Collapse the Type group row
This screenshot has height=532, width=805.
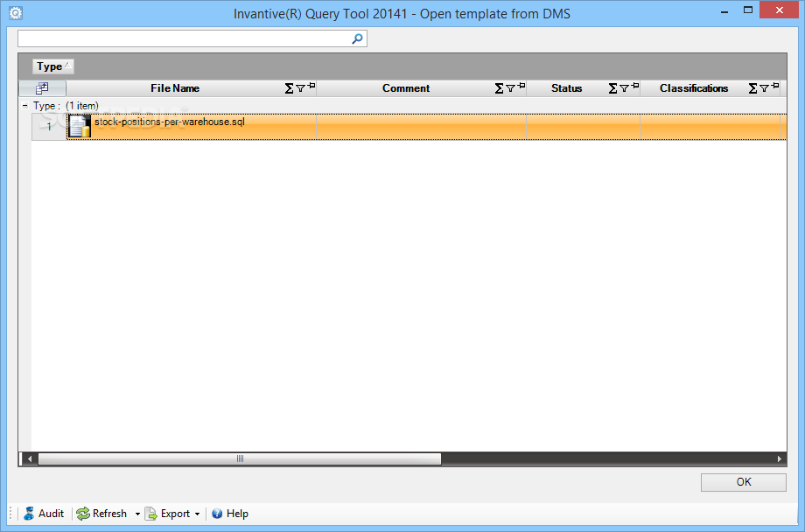[24, 106]
